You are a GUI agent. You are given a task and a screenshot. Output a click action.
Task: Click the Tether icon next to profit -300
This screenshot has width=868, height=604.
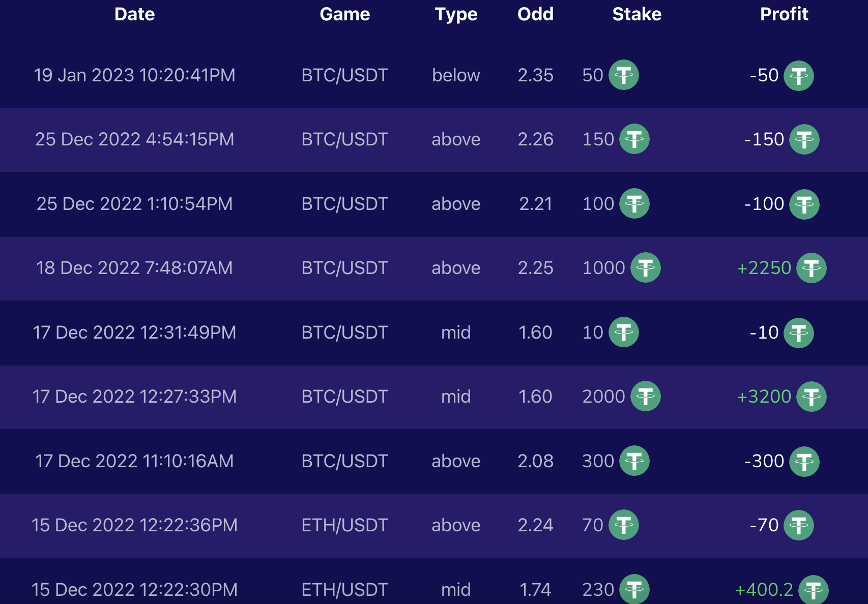(804, 462)
